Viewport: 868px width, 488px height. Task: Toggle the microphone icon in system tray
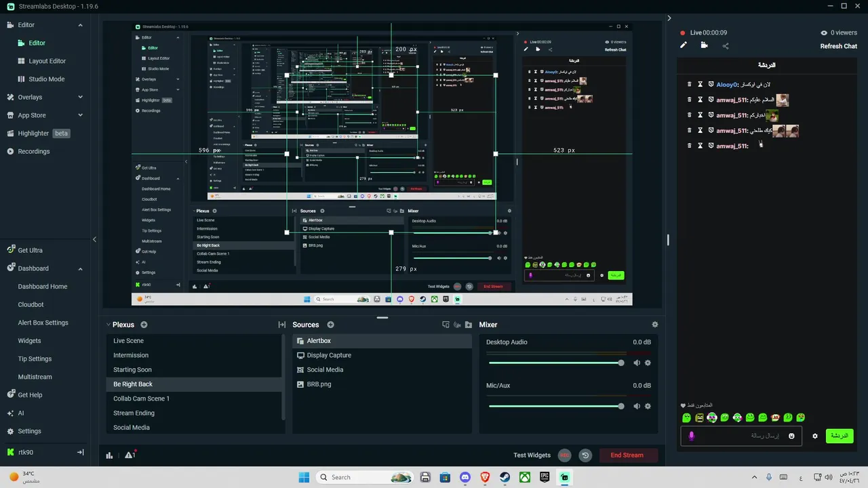click(769, 477)
